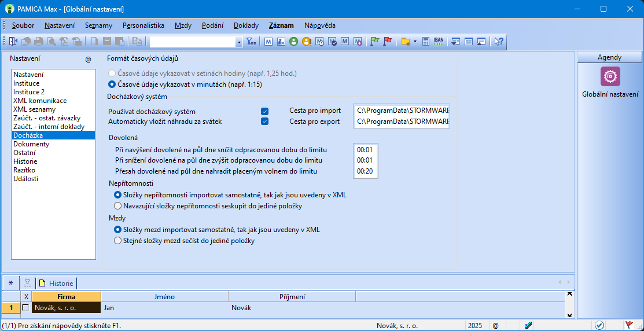644x331 pixels.
Task: Click the greyed blank page new record icon
Action: pos(94,42)
